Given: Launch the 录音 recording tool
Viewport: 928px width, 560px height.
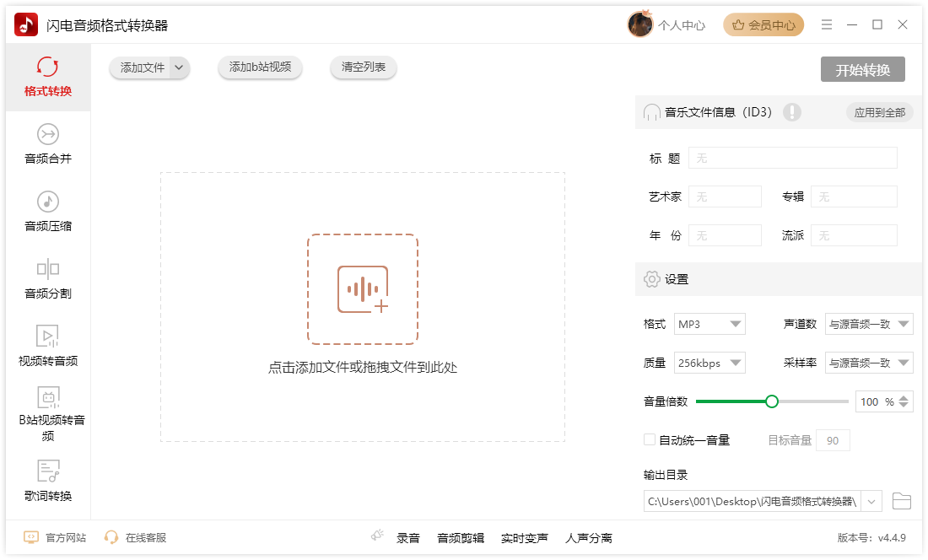Looking at the screenshot, I should coord(410,536).
